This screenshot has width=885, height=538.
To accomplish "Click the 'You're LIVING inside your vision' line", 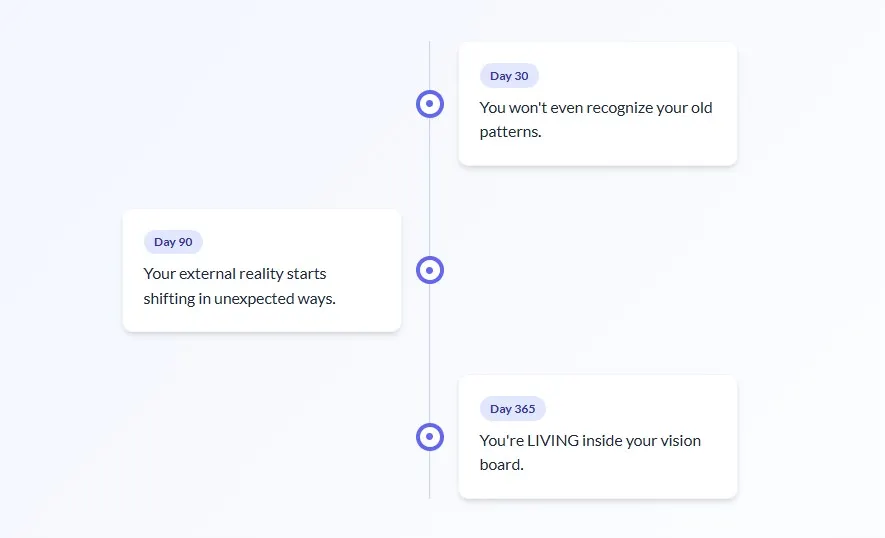I will click(x=590, y=441).
